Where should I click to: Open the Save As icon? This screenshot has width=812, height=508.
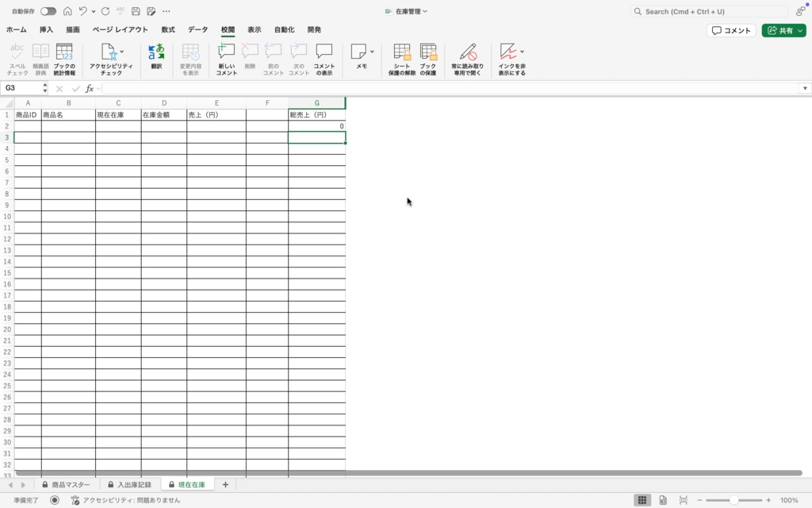click(151, 11)
